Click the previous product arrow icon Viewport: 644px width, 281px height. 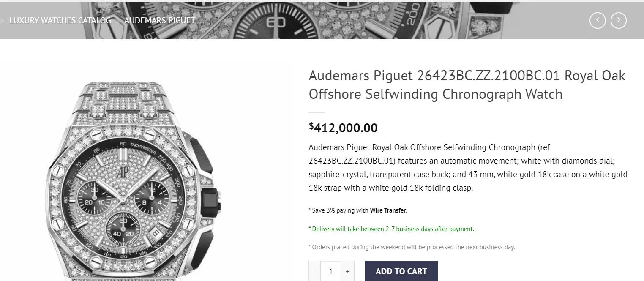tap(598, 20)
